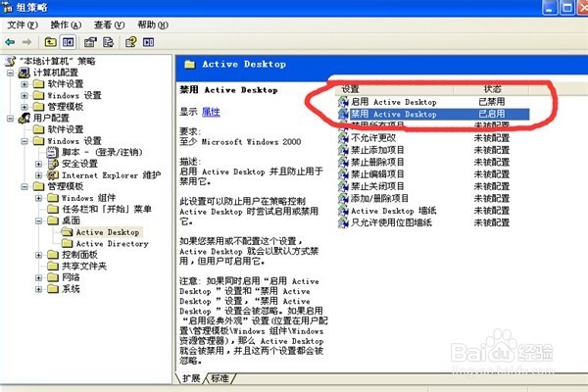Select the 网络 tree item
This screenshot has width=588, height=392.
(x=71, y=277)
